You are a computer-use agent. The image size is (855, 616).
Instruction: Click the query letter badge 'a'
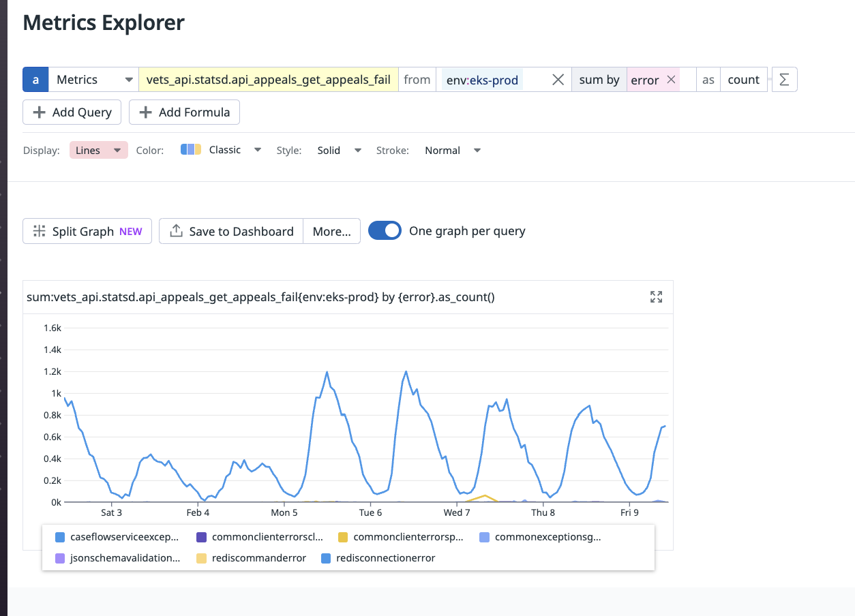tap(35, 79)
